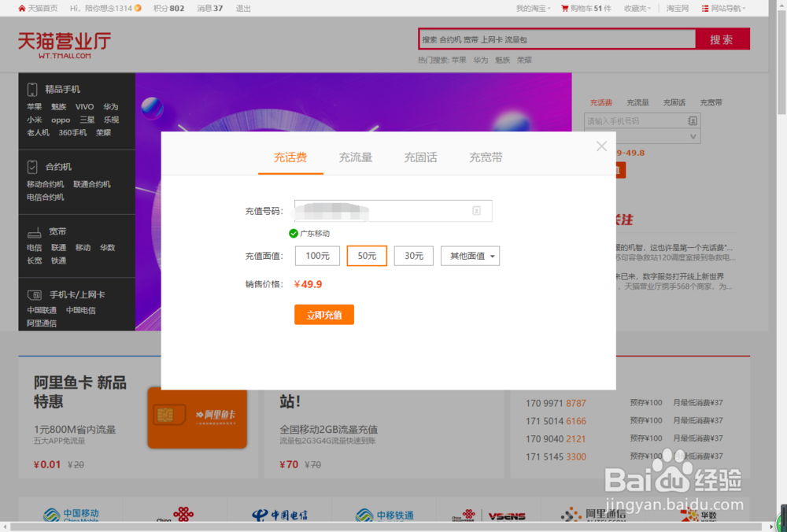
Task: Expand the 收藏夹 dropdown menu
Action: click(637, 8)
